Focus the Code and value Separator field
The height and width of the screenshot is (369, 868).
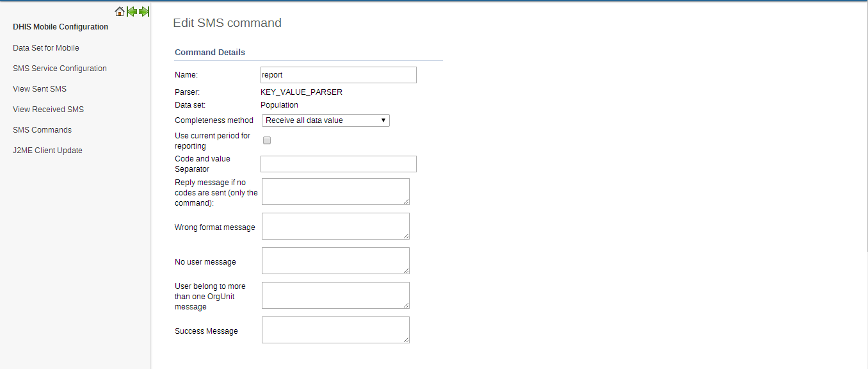coord(339,164)
